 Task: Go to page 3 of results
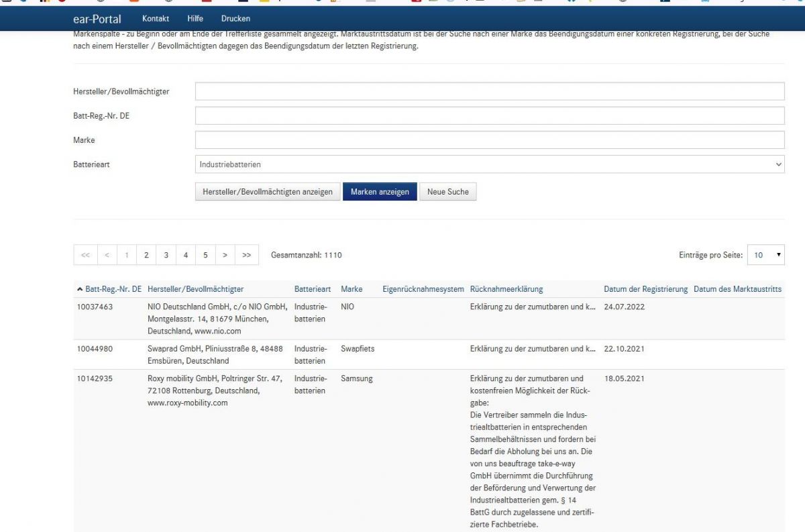[166, 255]
